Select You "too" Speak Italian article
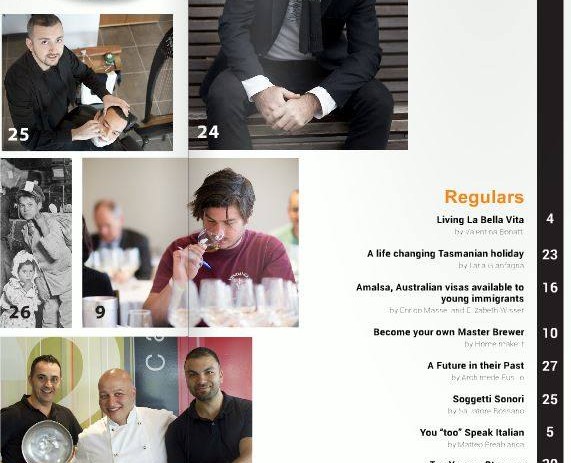 point(472,433)
